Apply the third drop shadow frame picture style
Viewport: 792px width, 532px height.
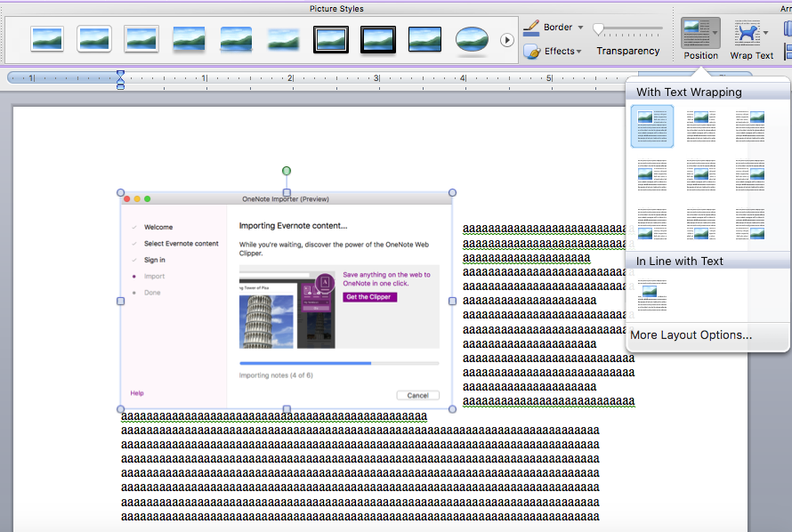point(141,39)
